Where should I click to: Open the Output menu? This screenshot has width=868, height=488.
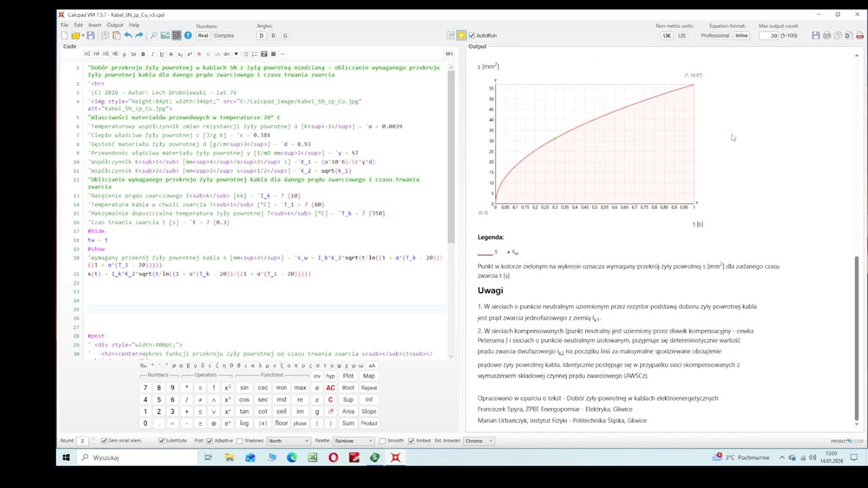pos(115,25)
